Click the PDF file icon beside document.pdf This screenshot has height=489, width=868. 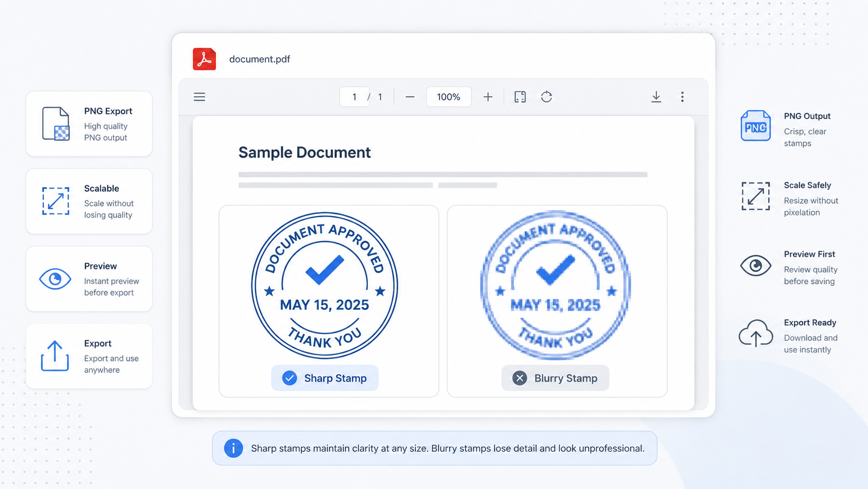click(205, 59)
